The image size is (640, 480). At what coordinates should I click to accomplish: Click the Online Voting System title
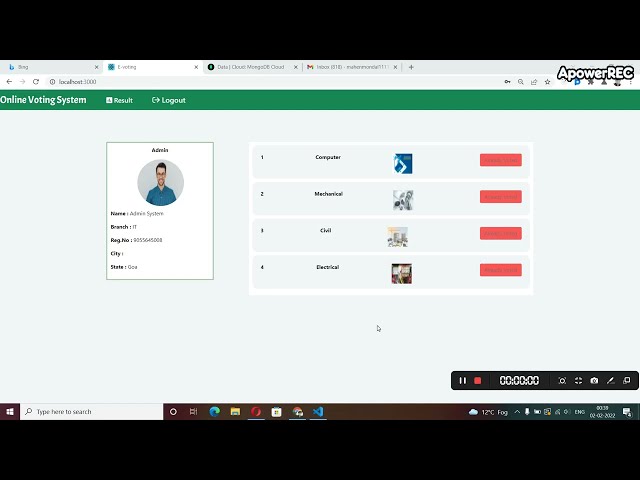pyautogui.click(x=43, y=100)
